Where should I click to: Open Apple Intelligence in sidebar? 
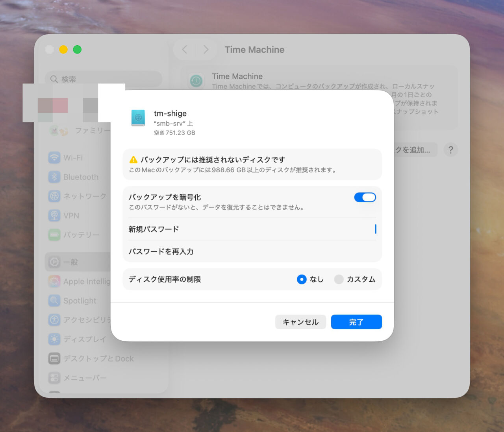79,281
